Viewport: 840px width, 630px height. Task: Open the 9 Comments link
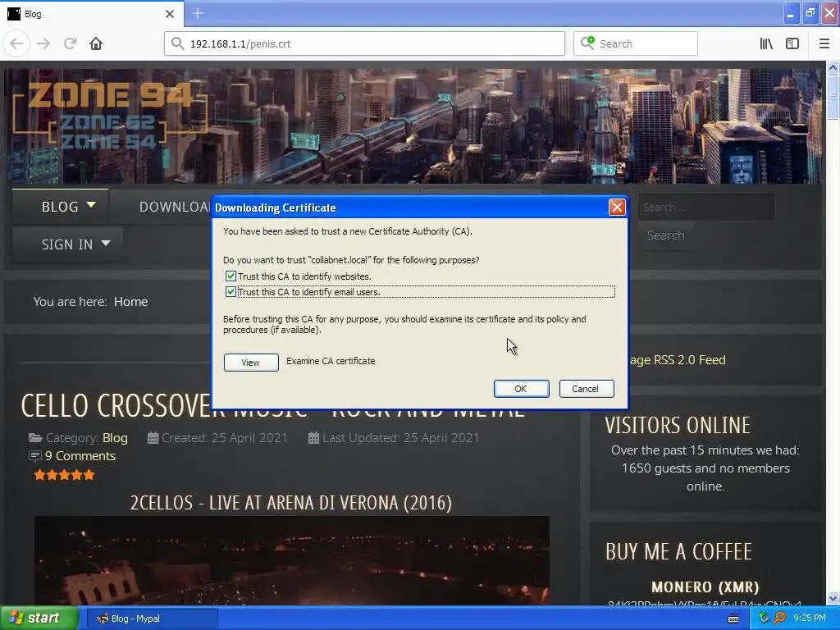(x=80, y=456)
